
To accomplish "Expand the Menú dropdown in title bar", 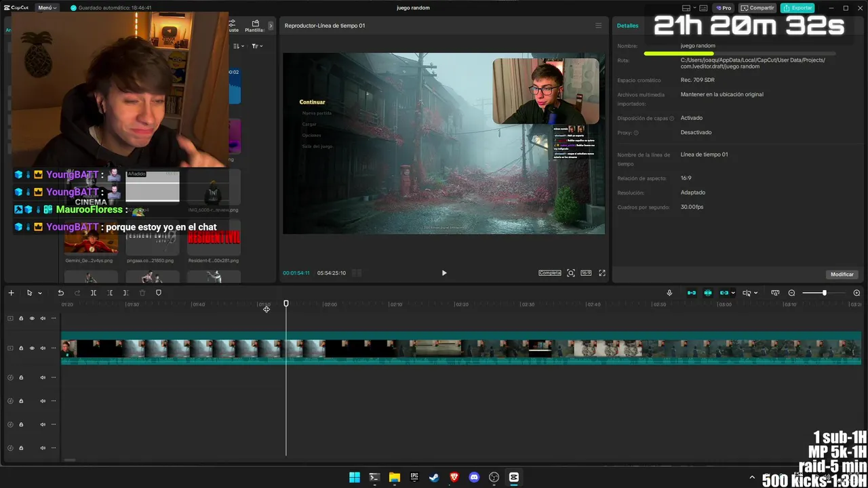I will pos(47,8).
